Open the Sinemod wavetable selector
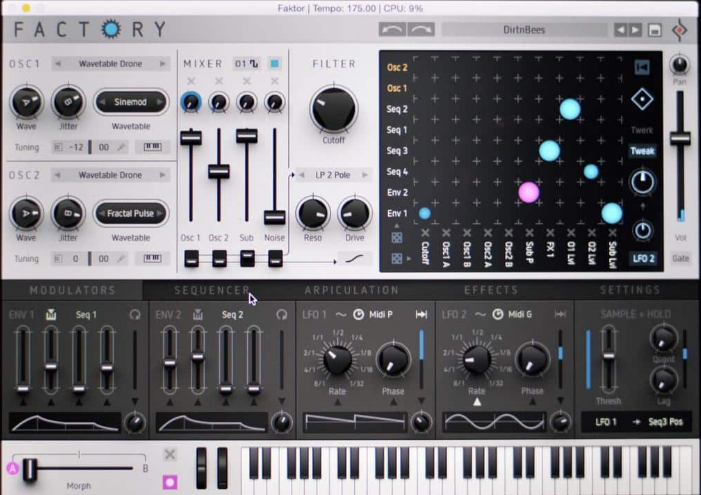This screenshot has height=495, width=701. (x=131, y=102)
